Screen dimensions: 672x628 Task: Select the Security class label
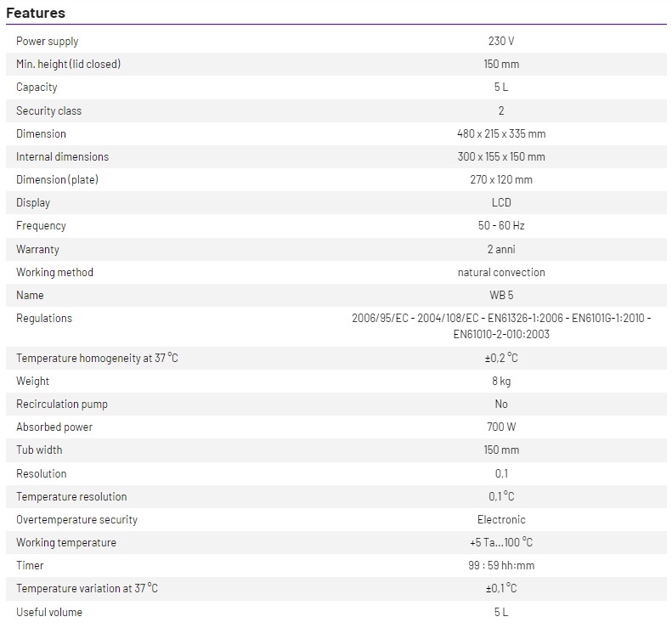coord(49,111)
